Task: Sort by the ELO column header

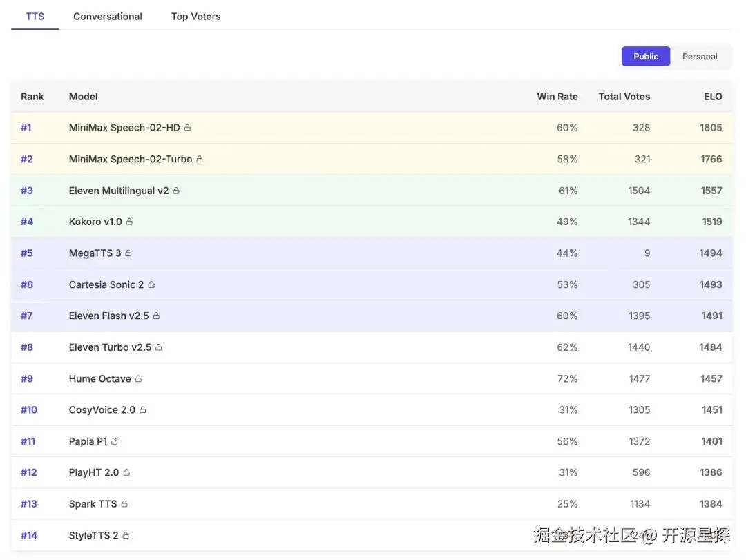Action: point(713,97)
